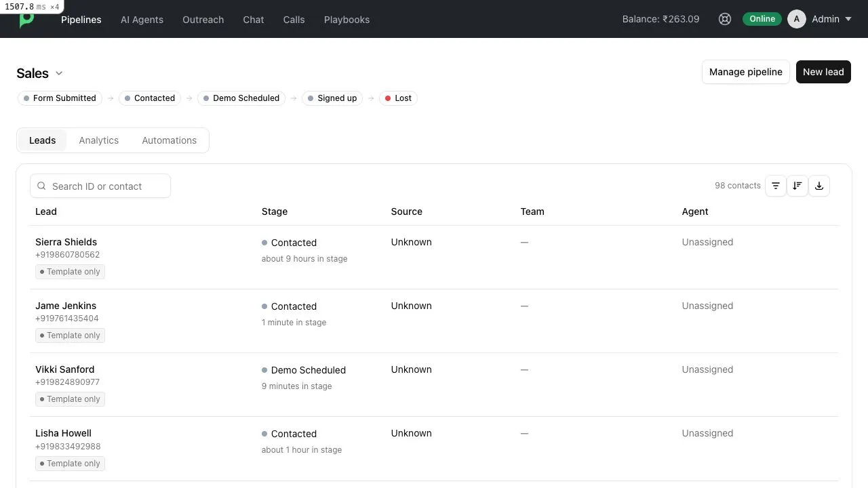Go to AI Agents section
Image resolution: width=868 pixels, height=488 pixels.
click(x=142, y=20)
